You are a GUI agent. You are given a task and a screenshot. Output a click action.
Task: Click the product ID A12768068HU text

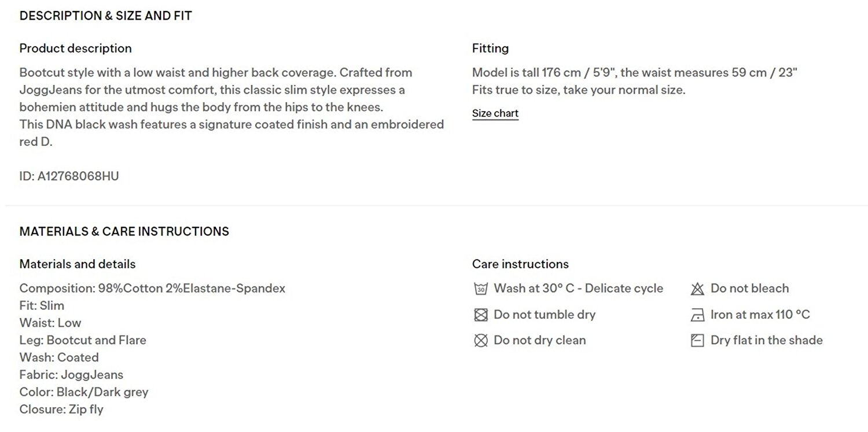[69, 176]
